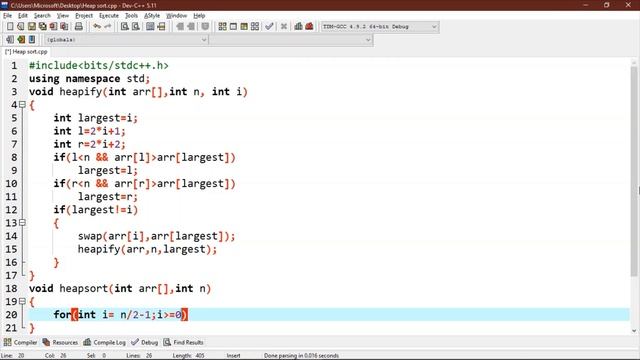Click the Replace icon beside Find
Image resolution: width=640 pixels, height=360 pixels.
point(136,27)
